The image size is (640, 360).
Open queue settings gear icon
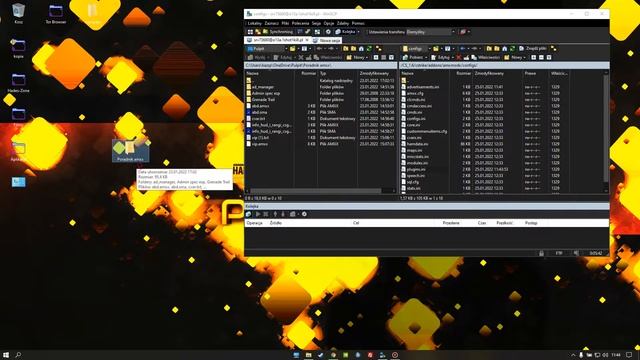pos(304,214)
